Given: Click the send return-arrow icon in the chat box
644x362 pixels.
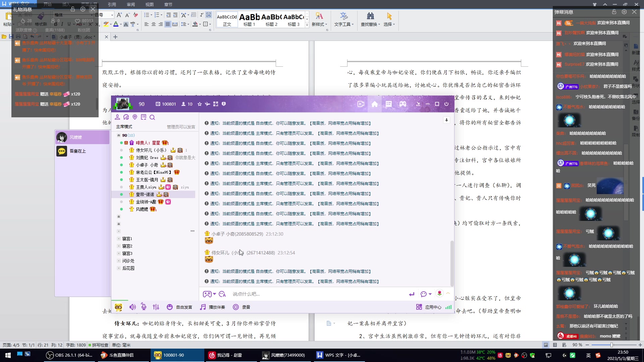Looking at the screenshot, I should [412, 294].
